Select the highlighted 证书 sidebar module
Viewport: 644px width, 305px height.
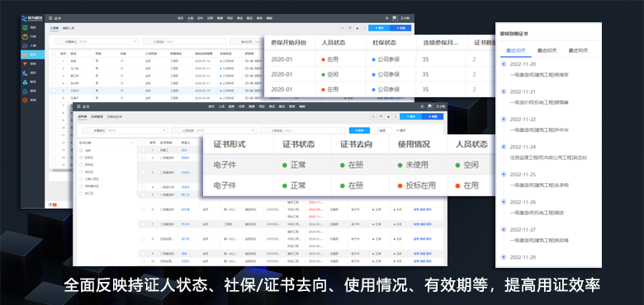pos(32,54)
